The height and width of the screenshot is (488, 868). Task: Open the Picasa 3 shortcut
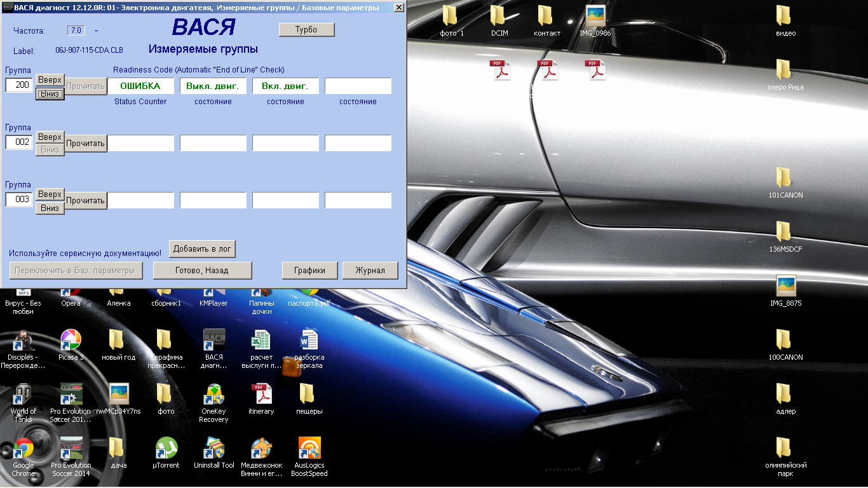(x=71, y=341)
